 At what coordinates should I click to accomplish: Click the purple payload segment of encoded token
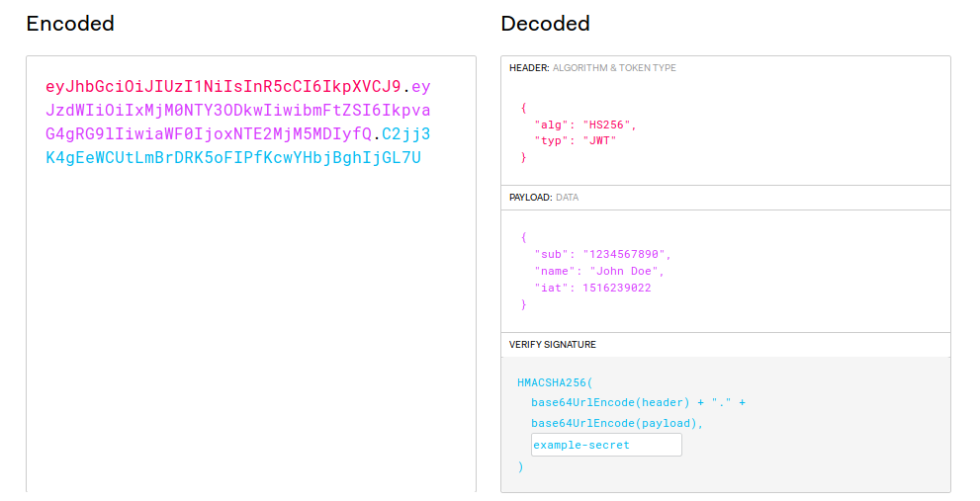click(238, 110)
